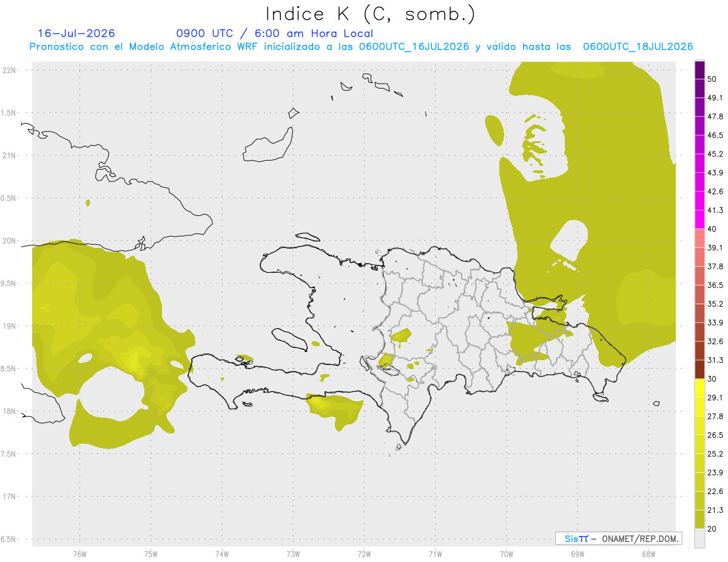Image resolution: width=728 pixels, height=562 pixels.
Task: Click the date label '16-Jul-2026'
Action: click(76, 33)
